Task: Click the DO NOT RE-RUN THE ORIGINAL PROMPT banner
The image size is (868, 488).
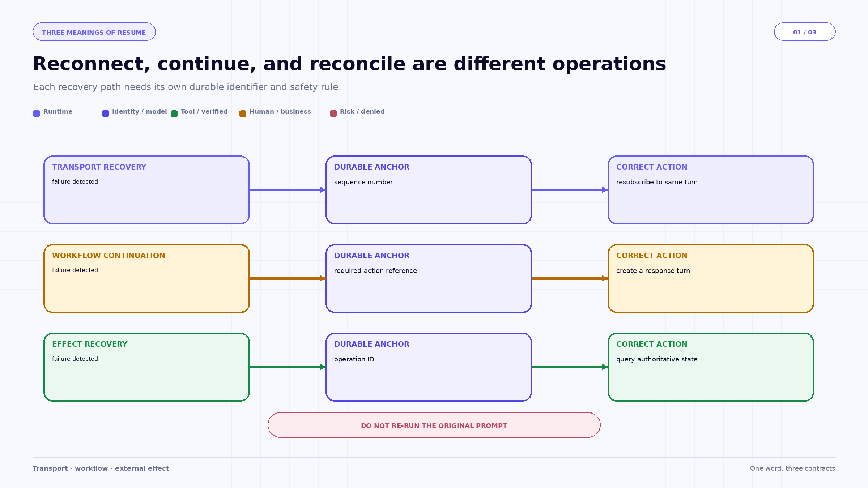Action: pyautogui.click(x=434, y=425)
